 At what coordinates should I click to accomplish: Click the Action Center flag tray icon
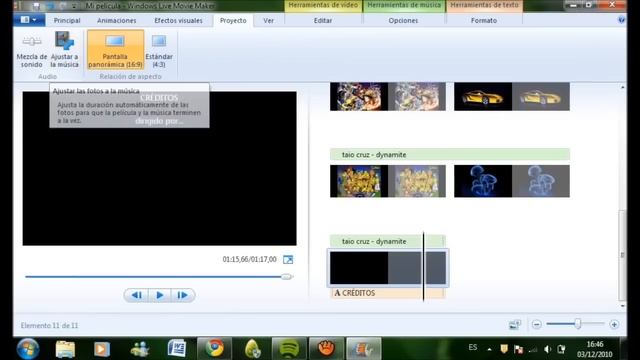518,349
